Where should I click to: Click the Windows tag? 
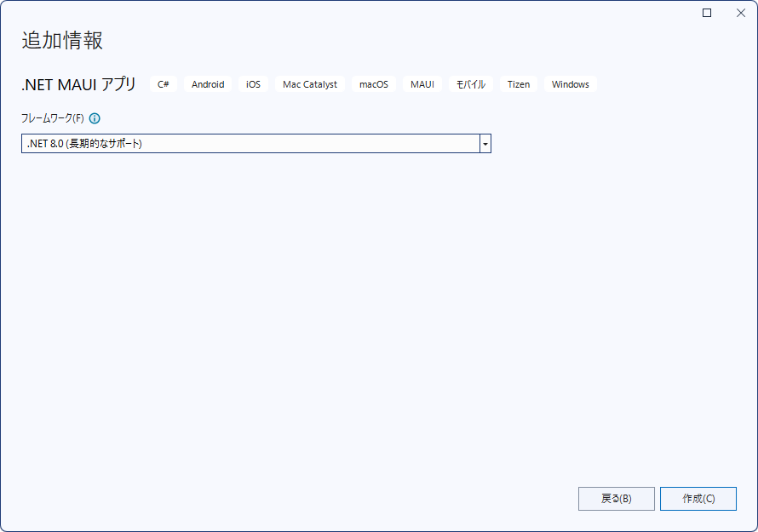pyautogui.click(x=571, y=84)
